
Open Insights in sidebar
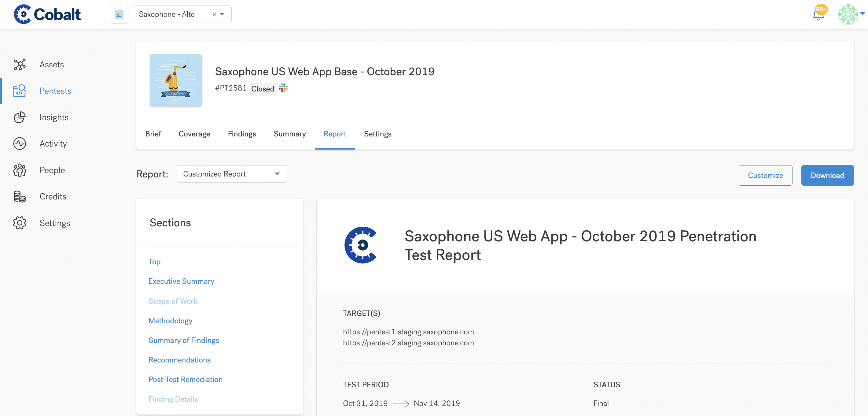coord(54,117)
